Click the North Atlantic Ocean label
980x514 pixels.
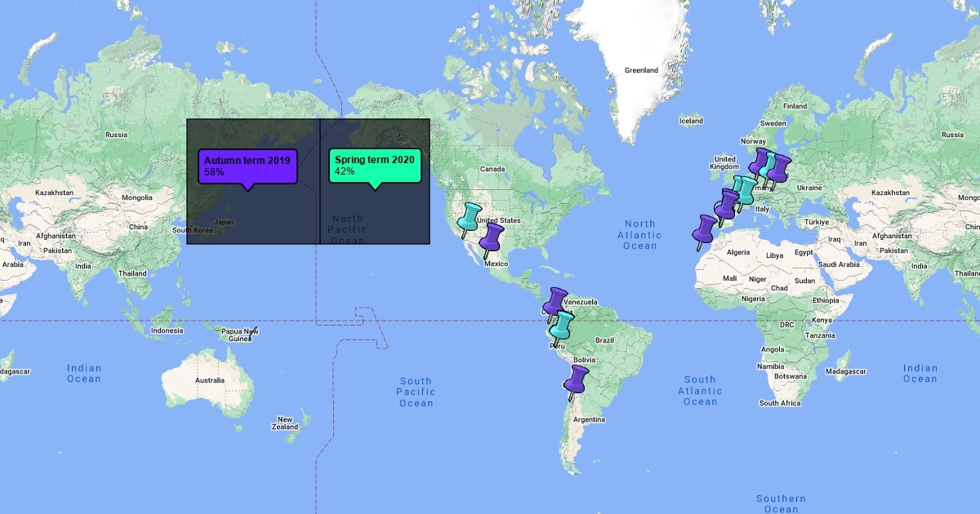pyautogui.click(x=640, y=235)
